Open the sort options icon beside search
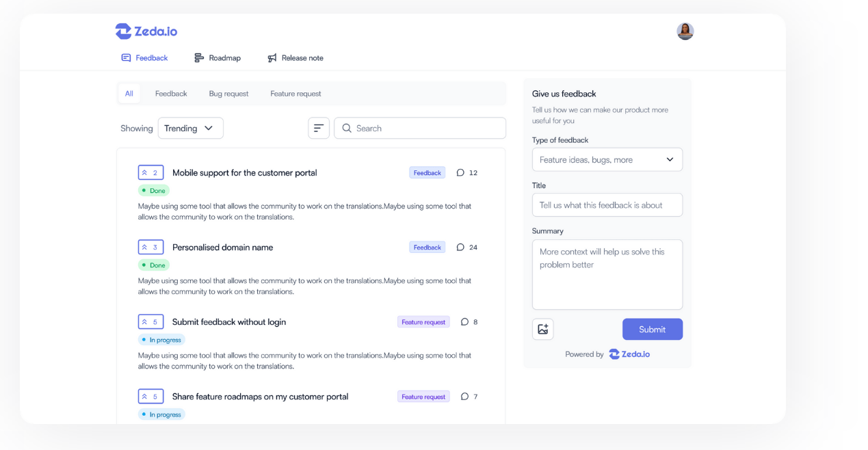 pos(319,128)
